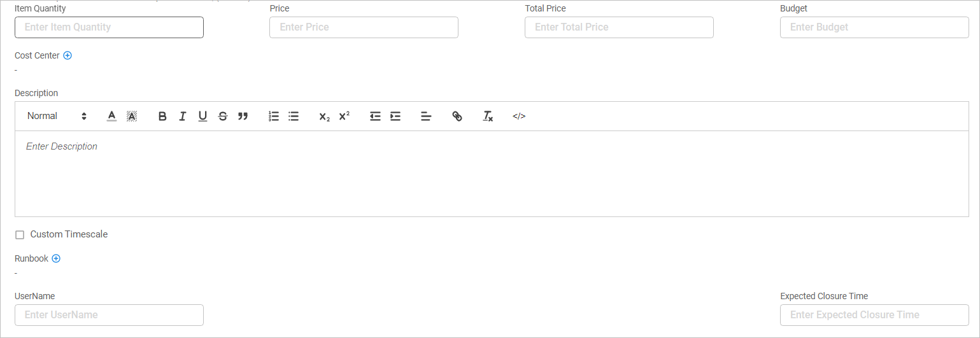Screen dimensions: 980x338
Task: Apply subscript formatting
Action: 324,116
